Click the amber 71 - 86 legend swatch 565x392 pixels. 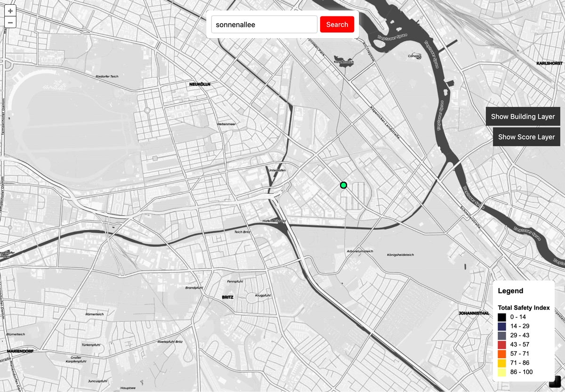pos(502,363)
